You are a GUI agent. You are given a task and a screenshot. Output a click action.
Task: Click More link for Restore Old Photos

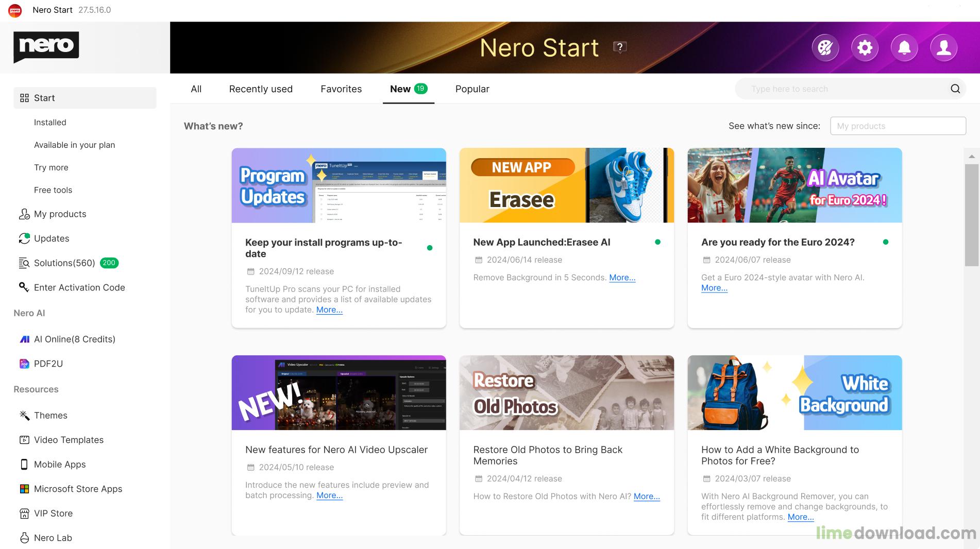click(647, 496)
